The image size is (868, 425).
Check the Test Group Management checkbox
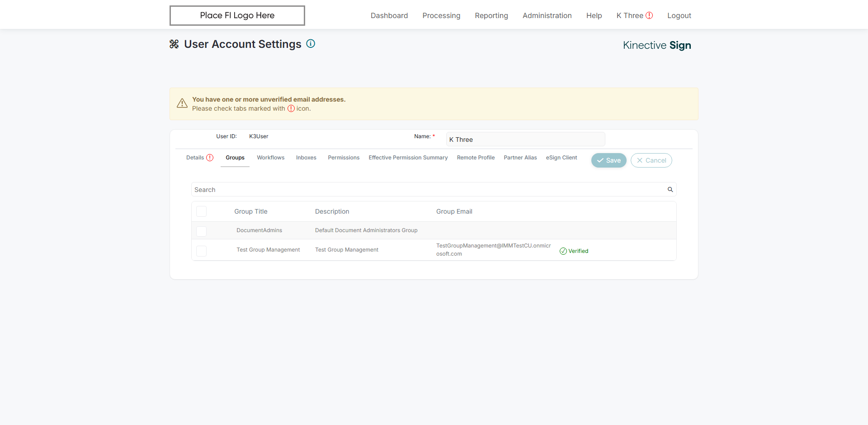pos(202,251)
